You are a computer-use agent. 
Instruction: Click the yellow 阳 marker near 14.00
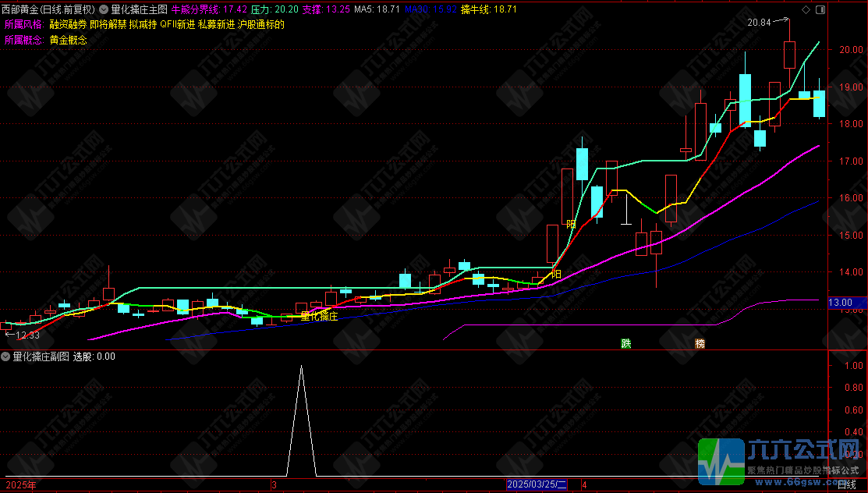(556, 275)
